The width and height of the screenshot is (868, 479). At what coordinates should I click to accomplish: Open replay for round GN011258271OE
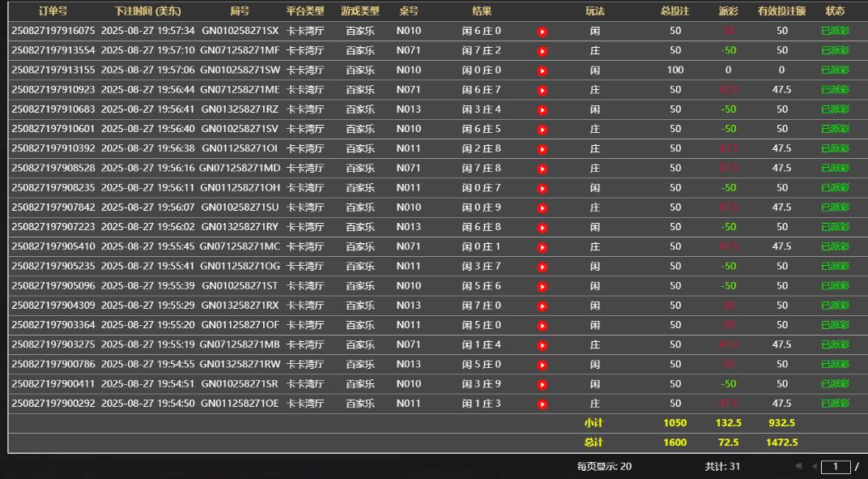(542, 404)
